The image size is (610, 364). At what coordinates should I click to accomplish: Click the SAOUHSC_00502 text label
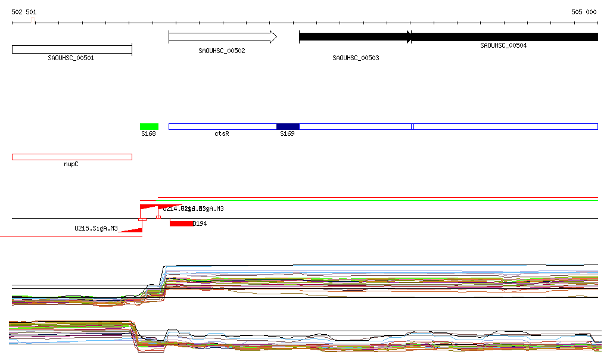222,51
